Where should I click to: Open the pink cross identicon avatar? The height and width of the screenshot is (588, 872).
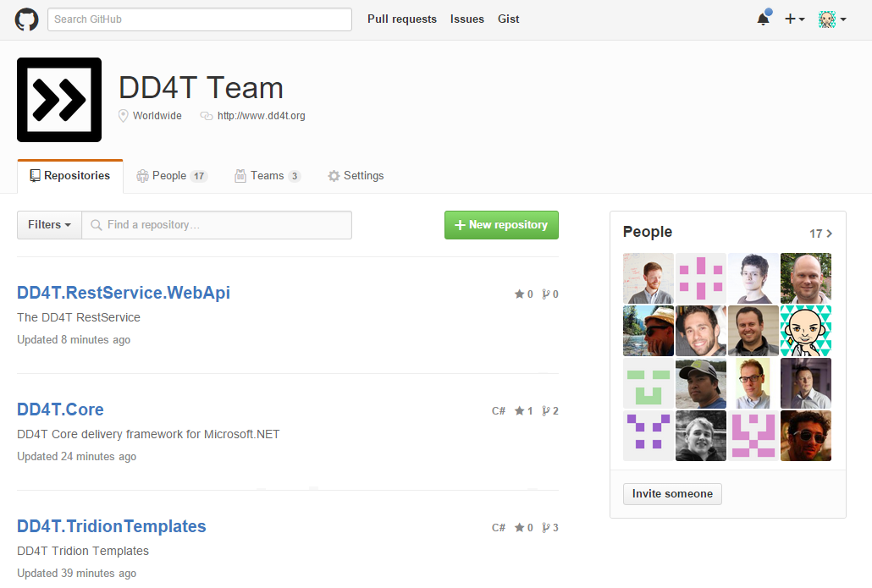click(701, 278)
